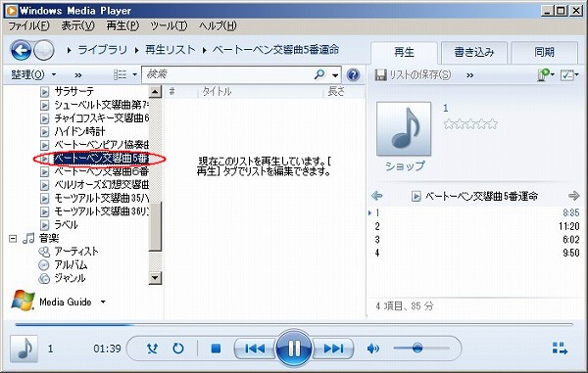Click the back navigation arrow button
This screenshot has height=373, width=588.
click(21, 50)
